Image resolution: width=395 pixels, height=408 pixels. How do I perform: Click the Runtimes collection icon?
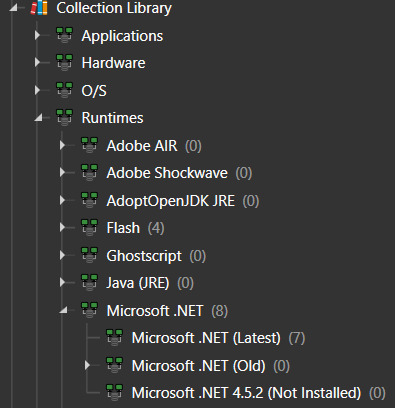pyautogui.click(x=64, y=117)
